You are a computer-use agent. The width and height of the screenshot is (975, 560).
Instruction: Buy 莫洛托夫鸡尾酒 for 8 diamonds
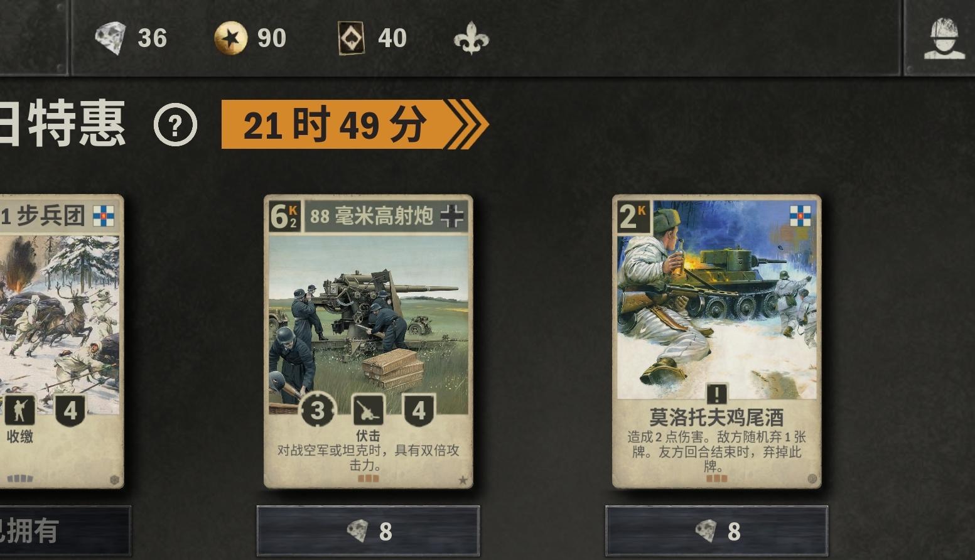[x=716, y=531]
